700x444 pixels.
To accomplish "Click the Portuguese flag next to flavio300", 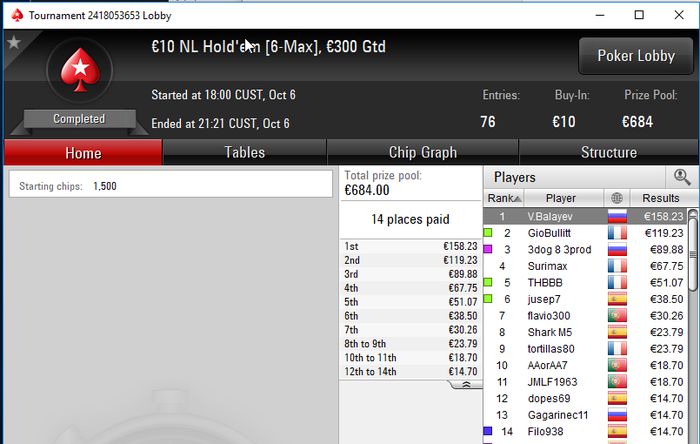I will [617, 315].
